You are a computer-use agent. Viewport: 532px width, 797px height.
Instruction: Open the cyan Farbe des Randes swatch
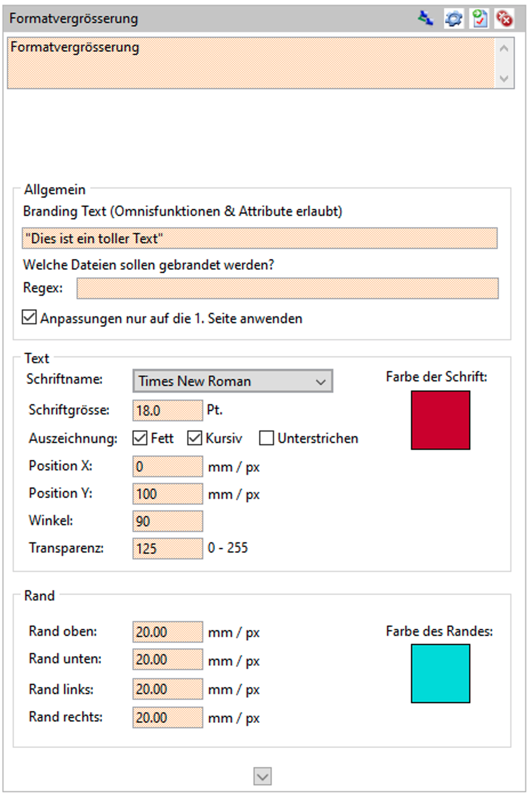point(440,673)
